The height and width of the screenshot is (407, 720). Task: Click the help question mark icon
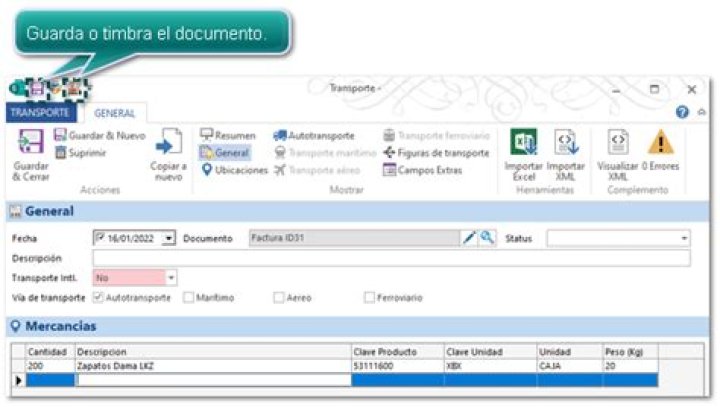pyautogui.click(x=682, y=112)
